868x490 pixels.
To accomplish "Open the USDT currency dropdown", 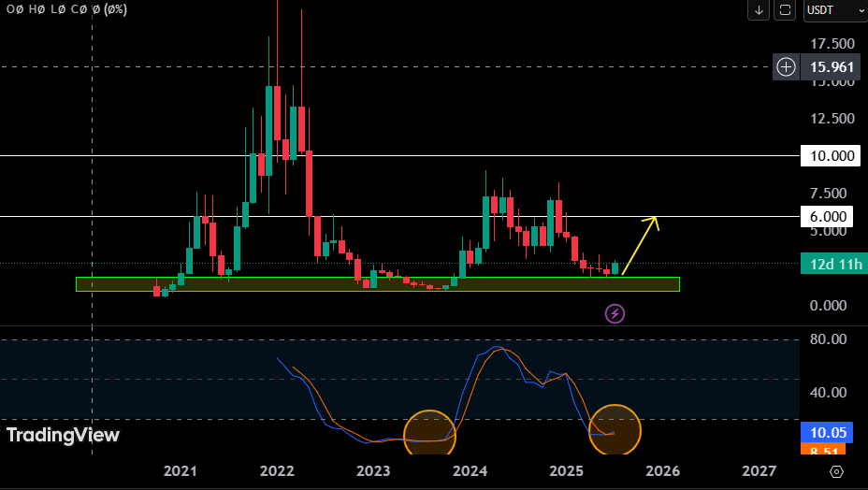I will (x=835, y=10).
